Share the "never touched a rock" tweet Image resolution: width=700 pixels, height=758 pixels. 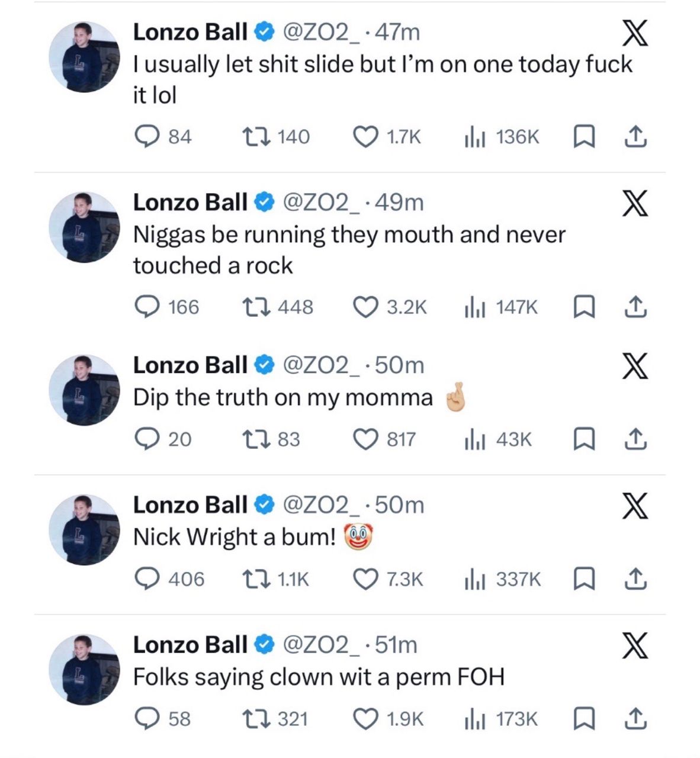click(635, 307)
